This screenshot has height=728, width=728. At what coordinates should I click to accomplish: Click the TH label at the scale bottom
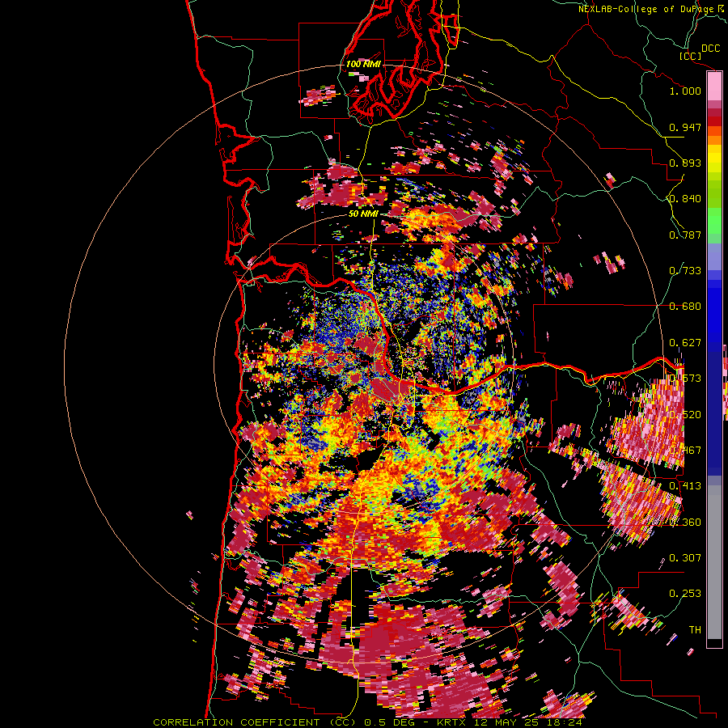(x=695, y=630)
